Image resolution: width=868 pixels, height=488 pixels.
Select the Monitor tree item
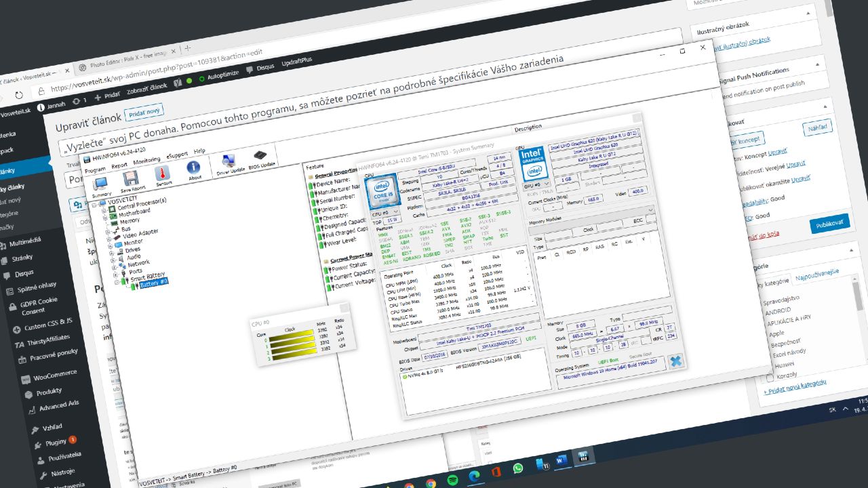coord(133,242)
